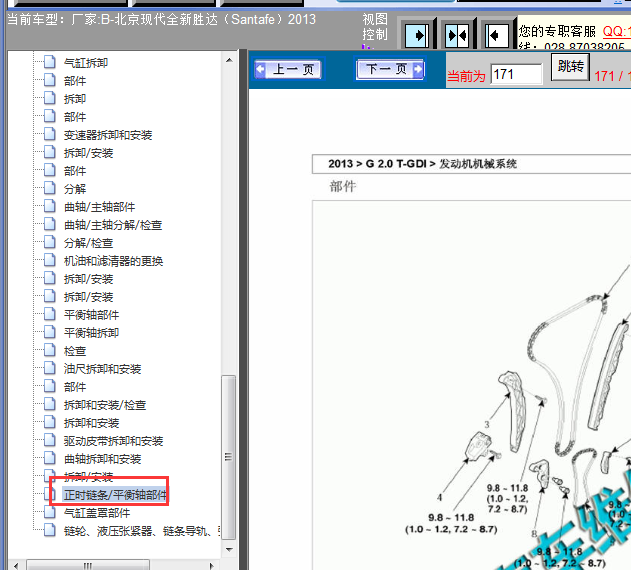
Task: Open 气缸盖罩部件 entry
Action: (x=97, y=513)
